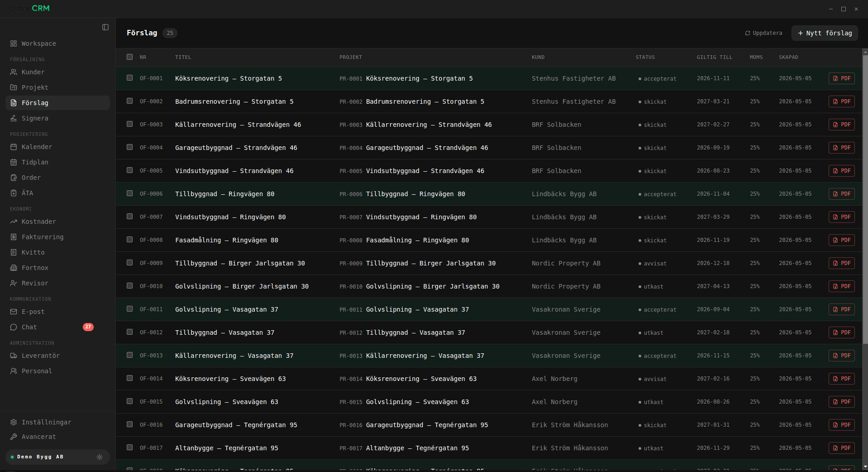Open Workspace from the sidebar
Screen dimensions: 868x472
[x=58, y=43]
